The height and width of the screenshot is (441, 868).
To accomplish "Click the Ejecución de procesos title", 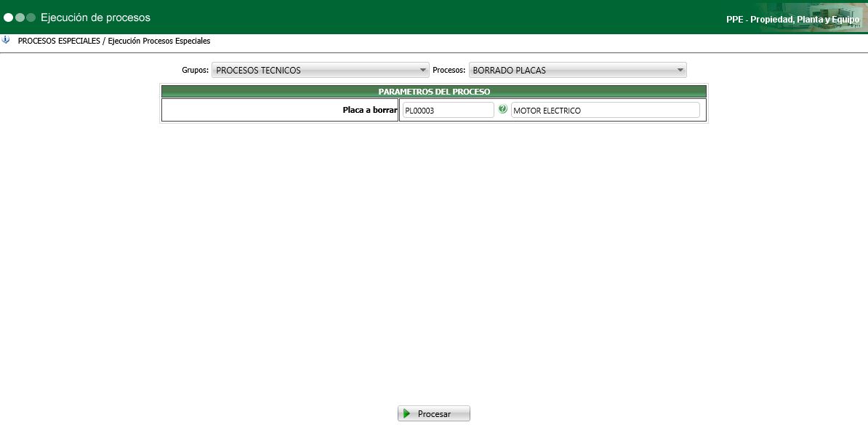I will pos(95,17).
